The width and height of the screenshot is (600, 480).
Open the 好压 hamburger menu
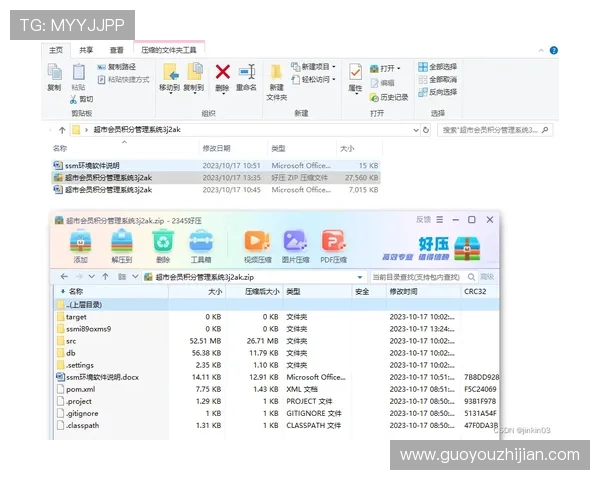click(440, 220)
